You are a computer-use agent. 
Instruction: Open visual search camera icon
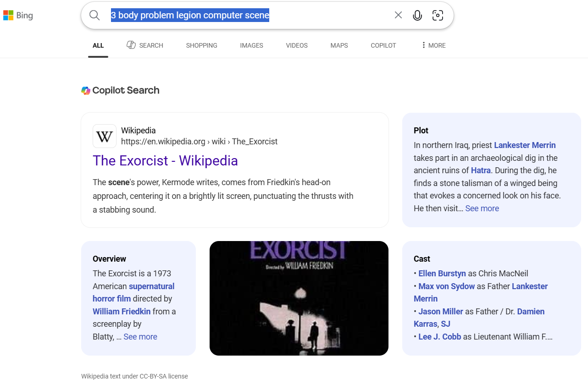tap(438, 15)
